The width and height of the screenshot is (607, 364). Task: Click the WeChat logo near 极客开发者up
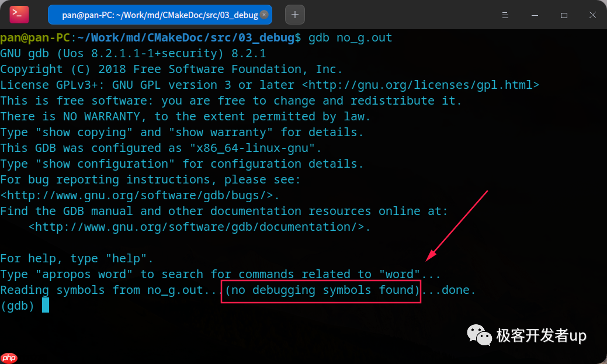[x=478, y=335]
